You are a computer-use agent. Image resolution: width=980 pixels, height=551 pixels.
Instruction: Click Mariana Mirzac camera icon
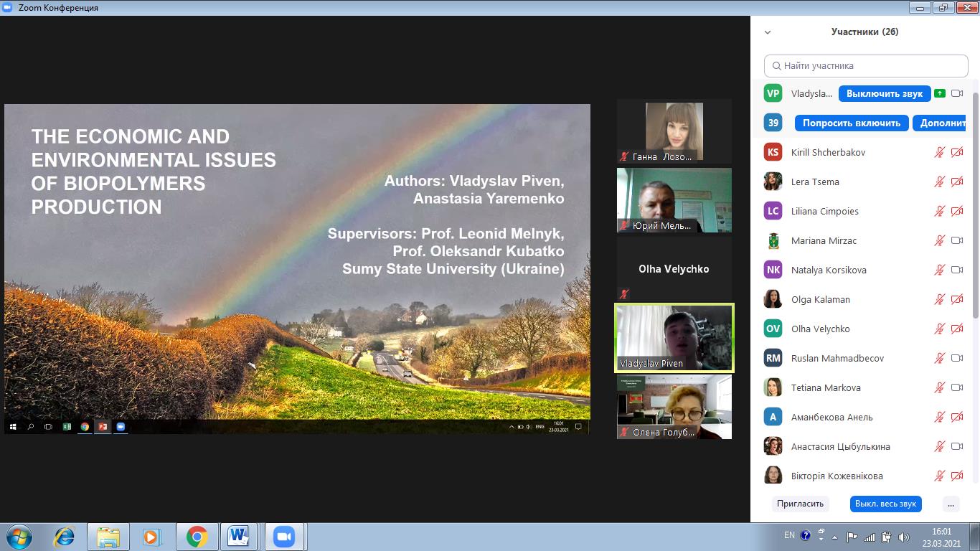[x=957, y=240]
